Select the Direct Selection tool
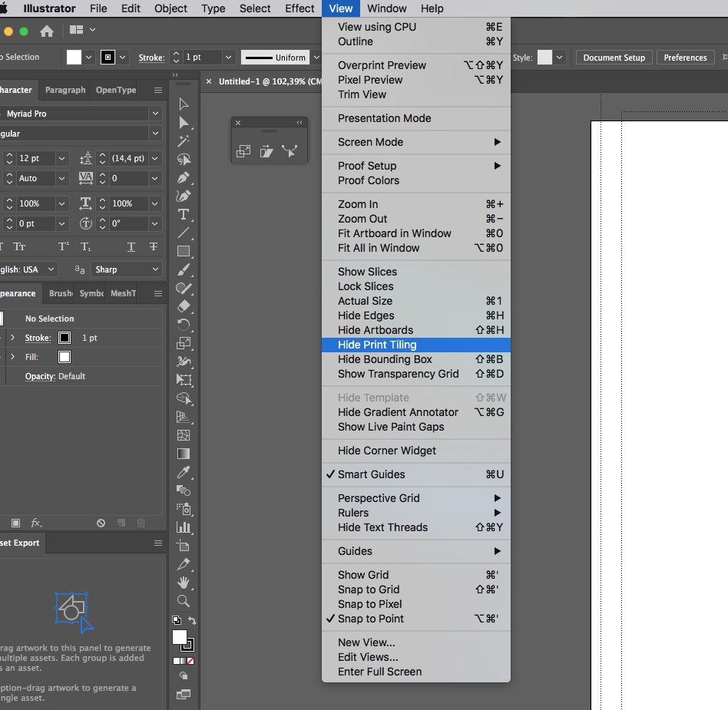The image size is (728, 710). point(184,122)
